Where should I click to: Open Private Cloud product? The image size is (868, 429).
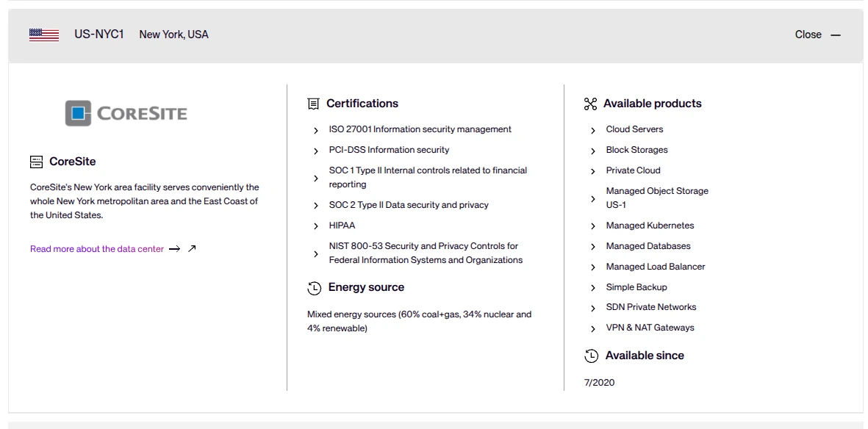(634, 170)
